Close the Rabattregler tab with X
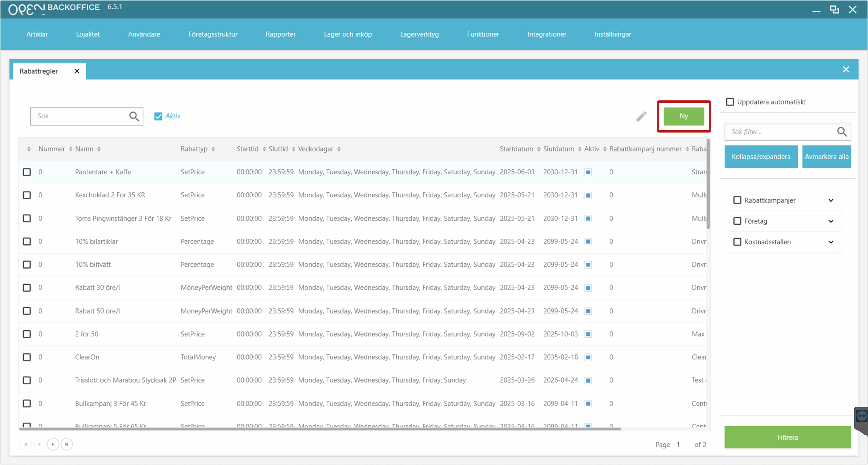This screenshot has height=465, width=868. [77, 71]
